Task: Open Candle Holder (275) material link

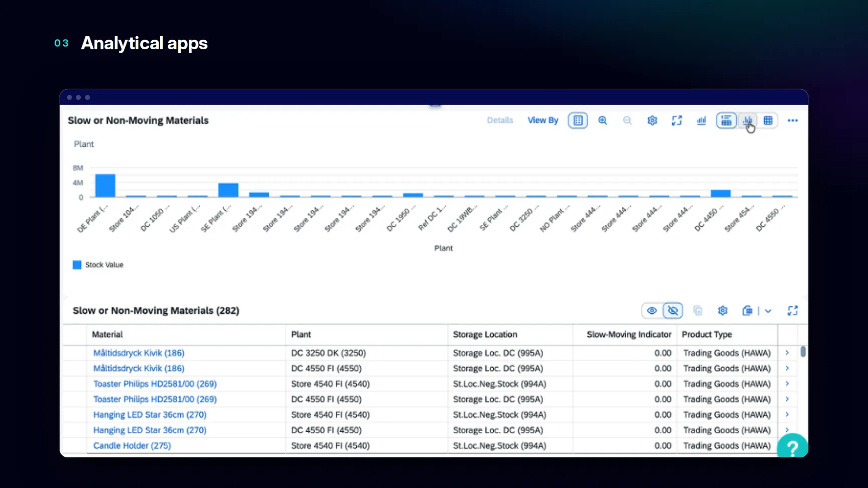Action: pyautogui.click(x=132, y=446)
